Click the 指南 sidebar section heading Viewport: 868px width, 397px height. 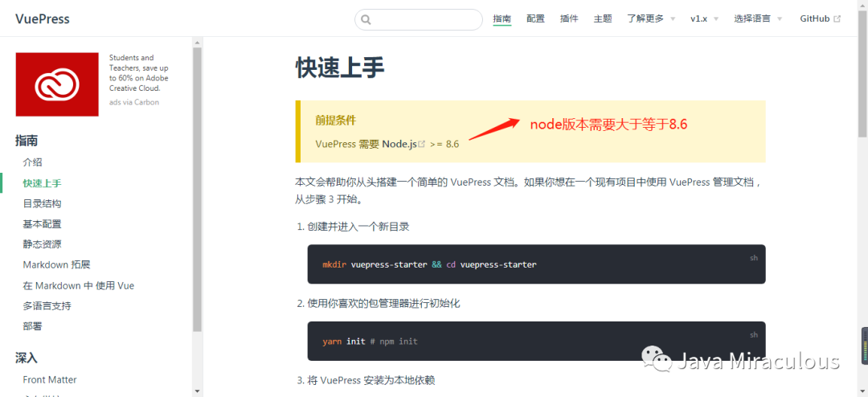pyautogui.click(x=27, y=141)
